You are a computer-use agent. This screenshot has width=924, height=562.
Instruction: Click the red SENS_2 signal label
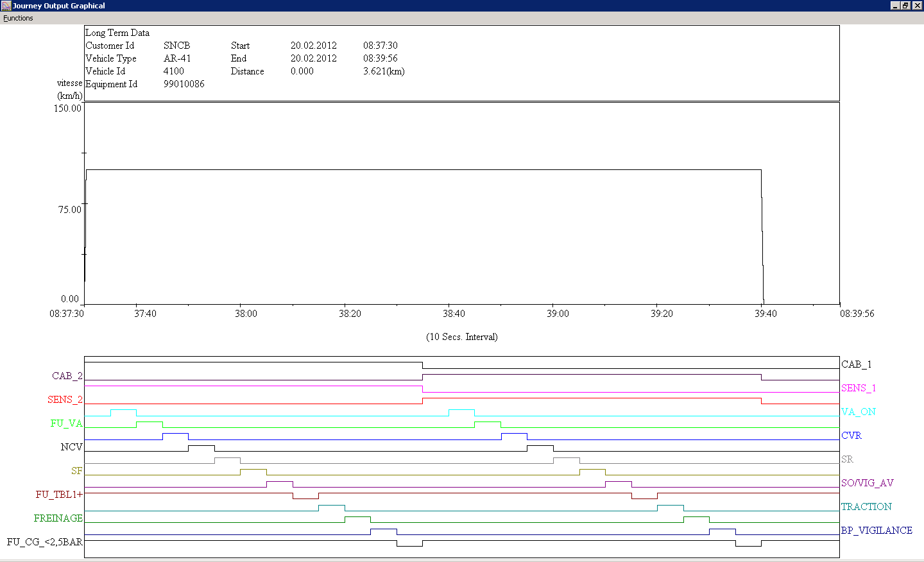(x=65, y=400)
